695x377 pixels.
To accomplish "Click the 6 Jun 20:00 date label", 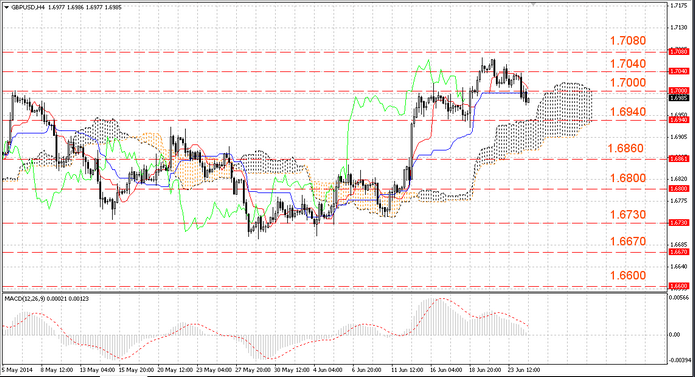I will pyautogui.click(x=367, y=369).
